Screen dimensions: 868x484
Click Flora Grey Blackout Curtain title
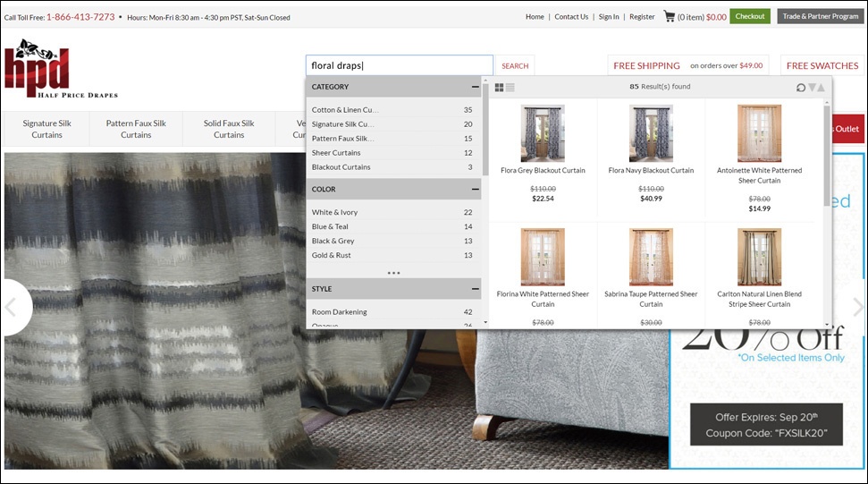pos(543,171)
